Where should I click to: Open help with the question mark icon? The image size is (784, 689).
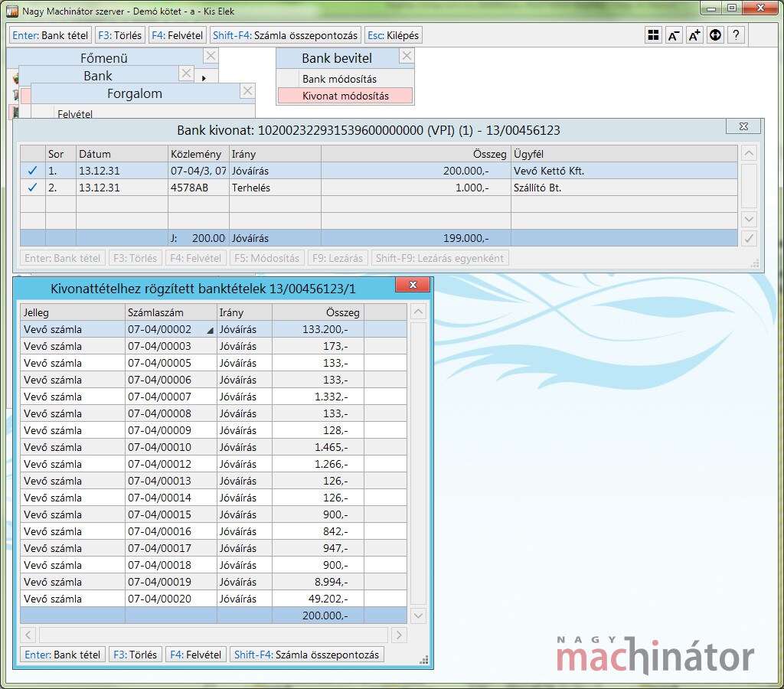[736, 35]
